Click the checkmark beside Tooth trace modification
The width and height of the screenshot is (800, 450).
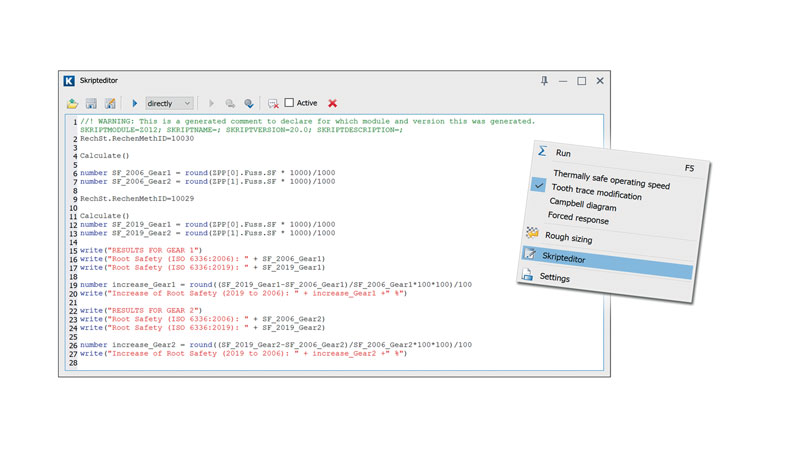tap(539, 185)
